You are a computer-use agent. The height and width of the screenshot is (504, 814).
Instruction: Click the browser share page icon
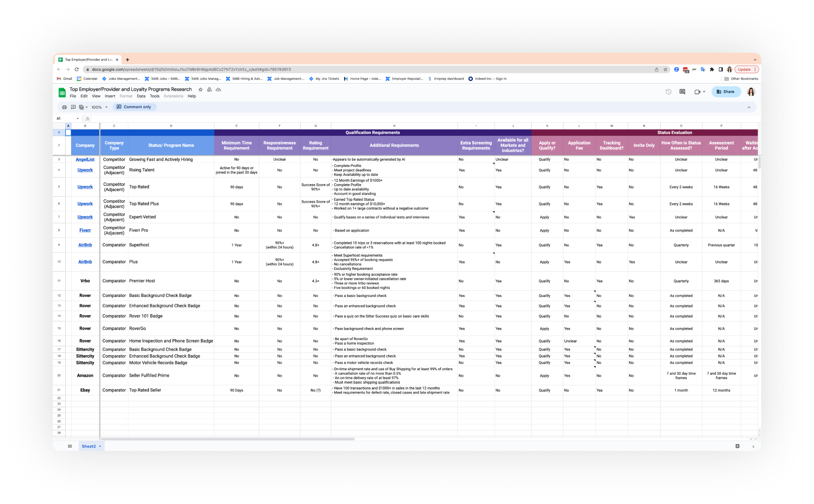pyautogui.click(x=656, y=69)
